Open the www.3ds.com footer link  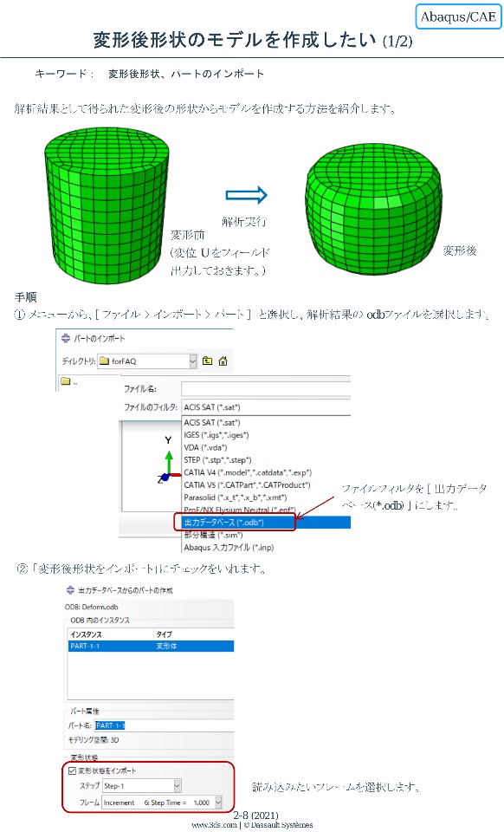(x=214, y=825)
